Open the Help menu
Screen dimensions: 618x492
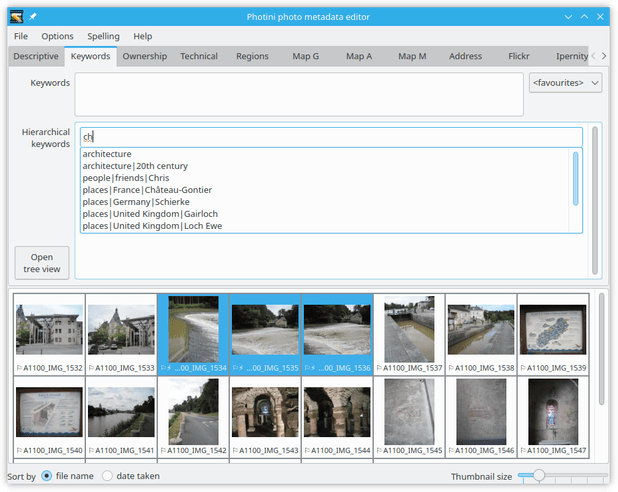(x=143, y=36)
